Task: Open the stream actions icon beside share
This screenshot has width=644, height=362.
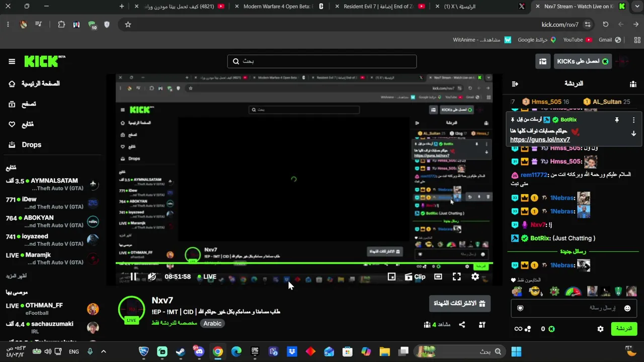Action: [481, 325]
